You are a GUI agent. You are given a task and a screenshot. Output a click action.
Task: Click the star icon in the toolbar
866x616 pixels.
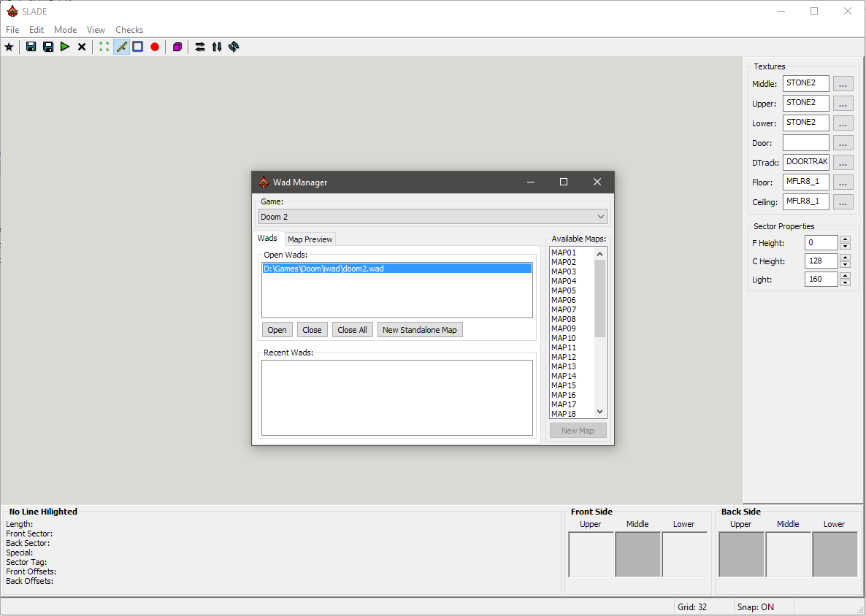(x=9, y=47)
